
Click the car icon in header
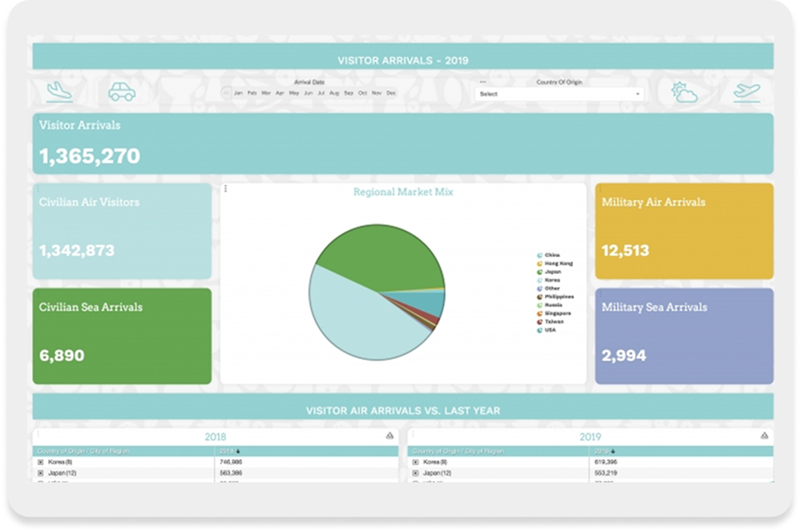pyautogui.click(x=122, y=91)
